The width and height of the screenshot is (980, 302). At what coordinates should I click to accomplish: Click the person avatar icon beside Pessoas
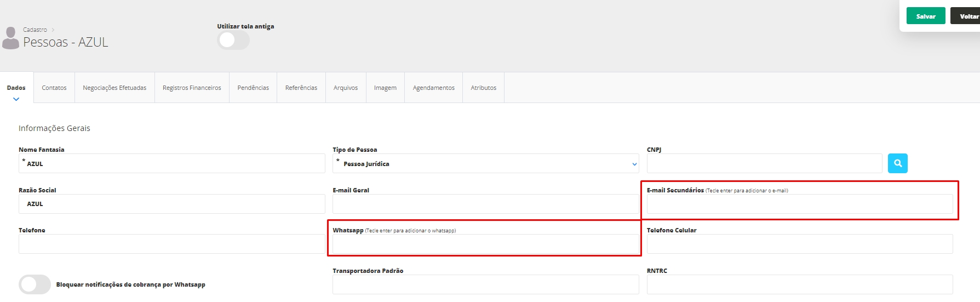[10, 38]
